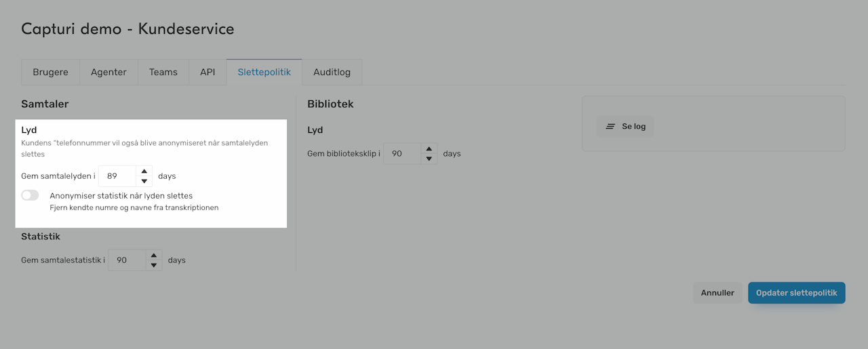Click the Gem biblioteksklip days input field
868x349 pixels.
pos(401,154)
